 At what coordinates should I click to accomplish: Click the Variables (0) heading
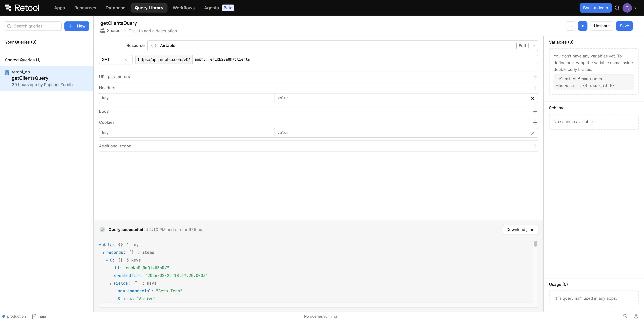click(x=561, y=42)
